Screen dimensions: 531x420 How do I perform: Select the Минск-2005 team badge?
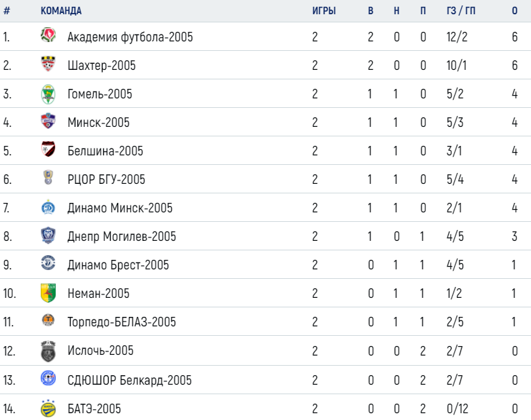pos(48,121)
